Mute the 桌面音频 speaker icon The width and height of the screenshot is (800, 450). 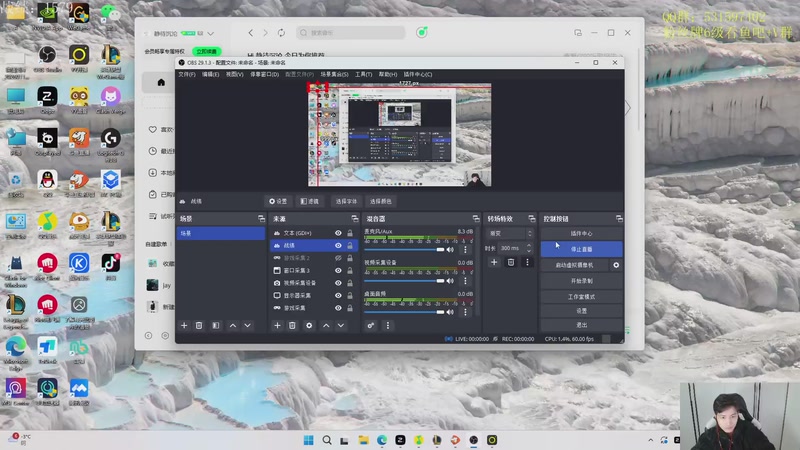coord(450,312)
